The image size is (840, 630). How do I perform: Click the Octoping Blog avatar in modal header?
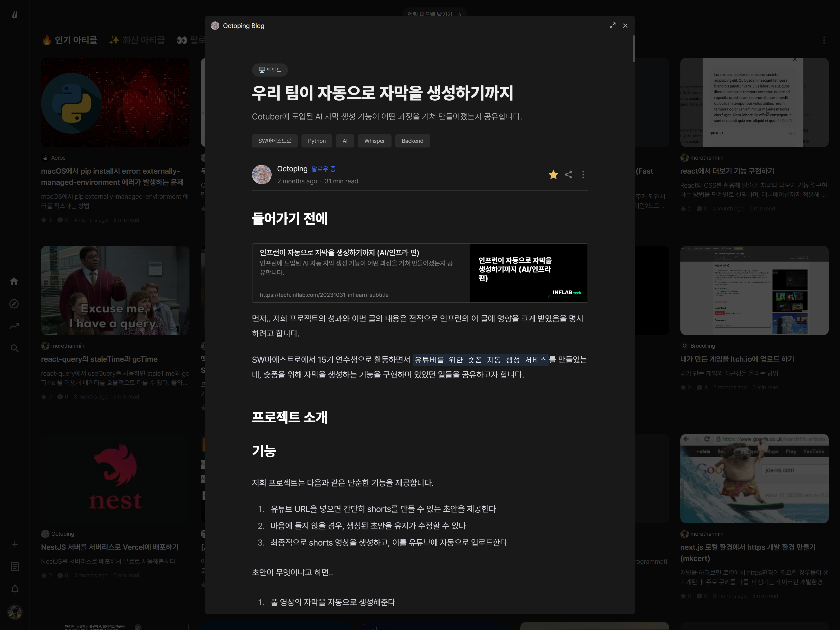pyautogui.click(x=215, y=25)
